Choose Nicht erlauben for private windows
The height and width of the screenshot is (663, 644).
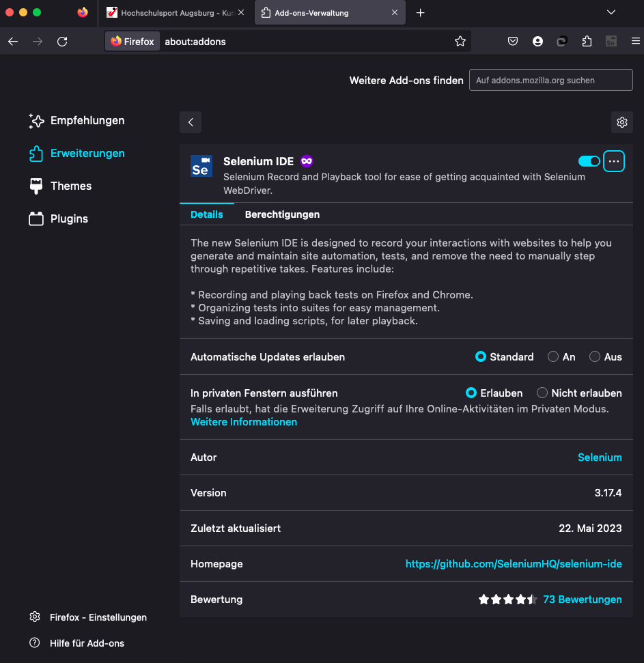[x=542, y=393]
